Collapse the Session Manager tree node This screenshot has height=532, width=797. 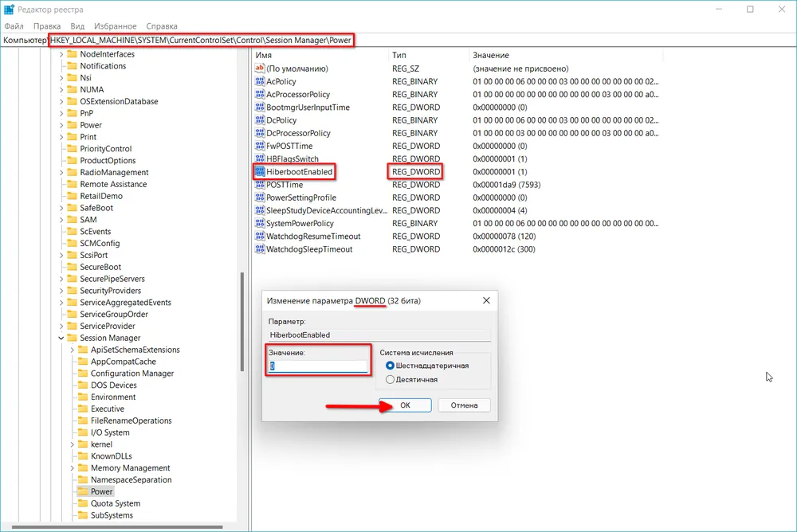point(61,338)
